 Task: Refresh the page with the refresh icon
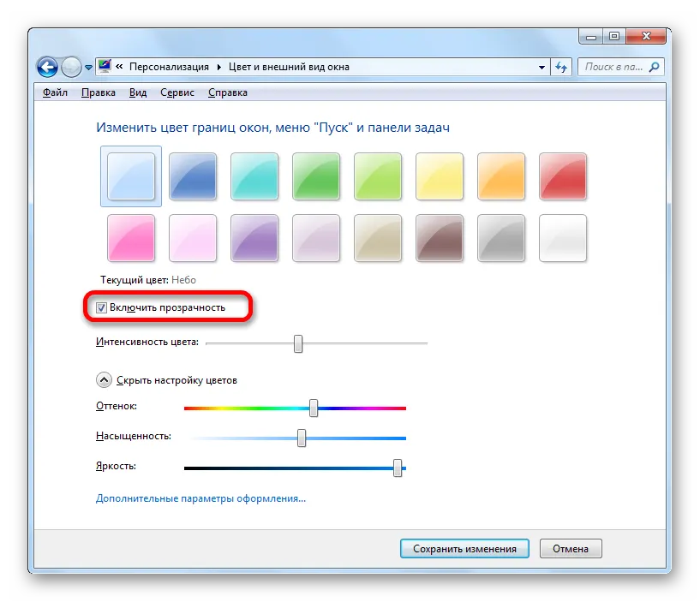tap(560, 67)
